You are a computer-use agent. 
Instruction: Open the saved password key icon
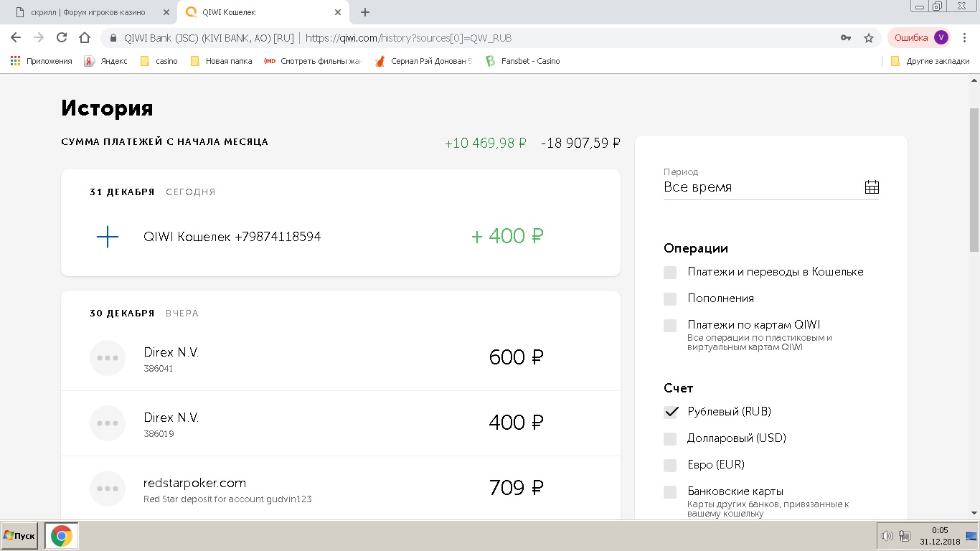(x=846, y=38)
